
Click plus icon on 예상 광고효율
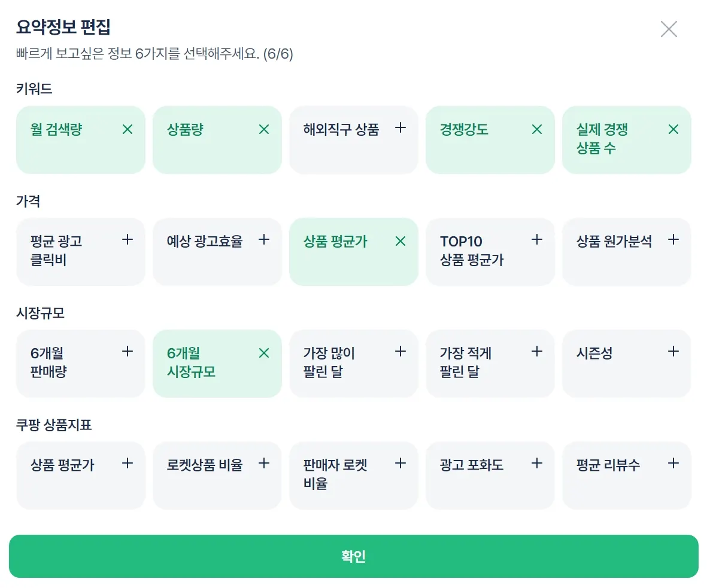point(264,240)
